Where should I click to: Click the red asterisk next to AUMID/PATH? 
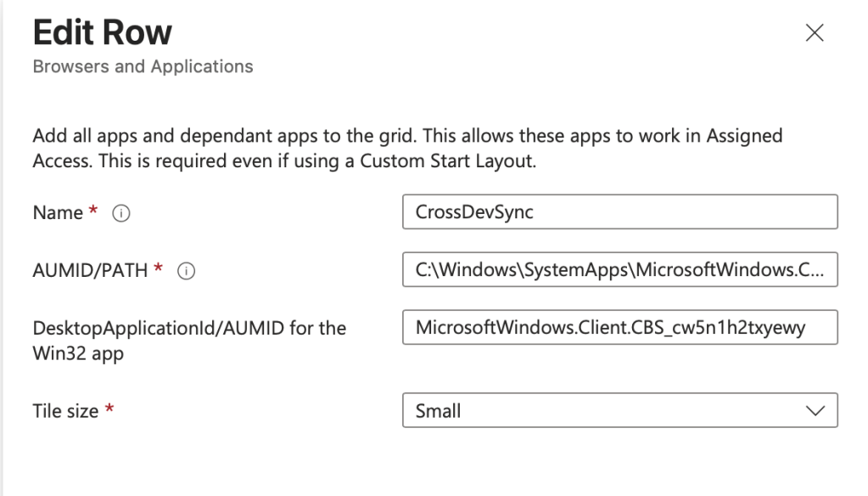158,268
